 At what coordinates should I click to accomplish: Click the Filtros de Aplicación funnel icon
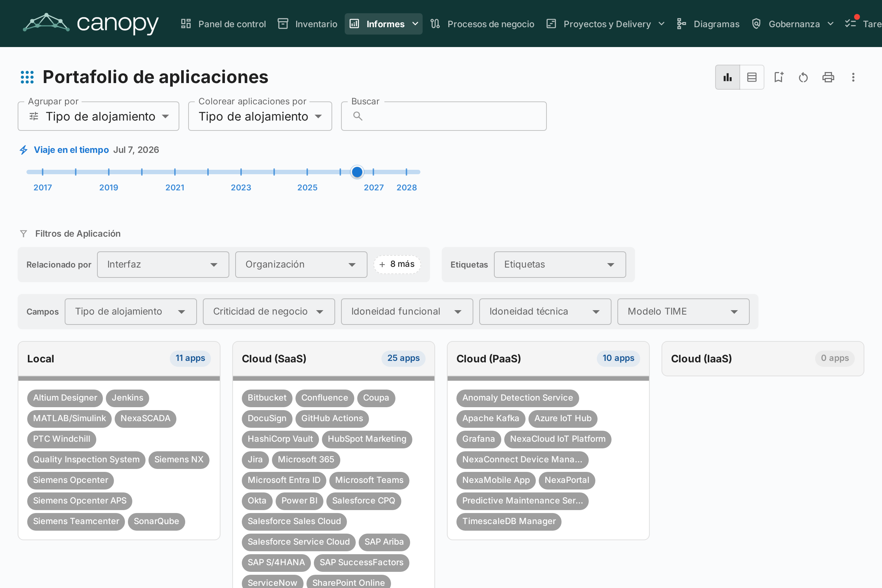[24, 234]
